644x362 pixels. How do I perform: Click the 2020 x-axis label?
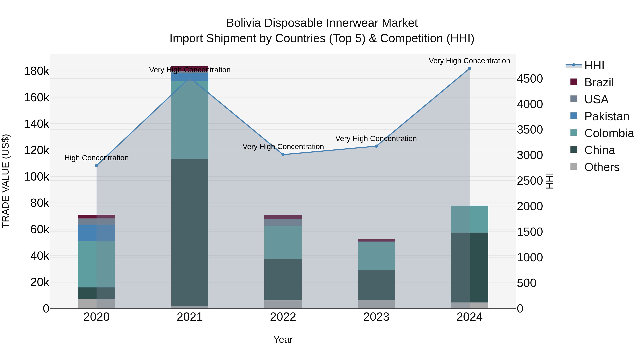click(96, 317)
